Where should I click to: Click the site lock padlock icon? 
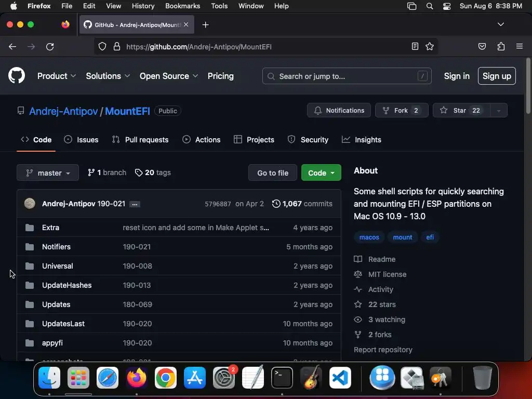pos(117,46)
